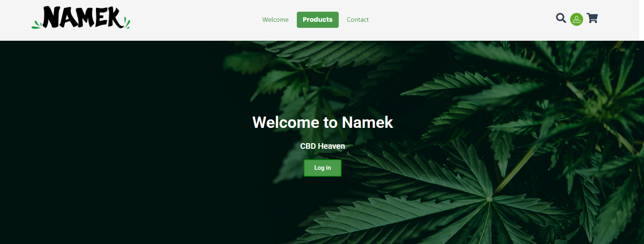Click the green leaf right of Namek logo
Viewport: 644px width, 244px height.
pyautogui.click(x=127, y=23)
